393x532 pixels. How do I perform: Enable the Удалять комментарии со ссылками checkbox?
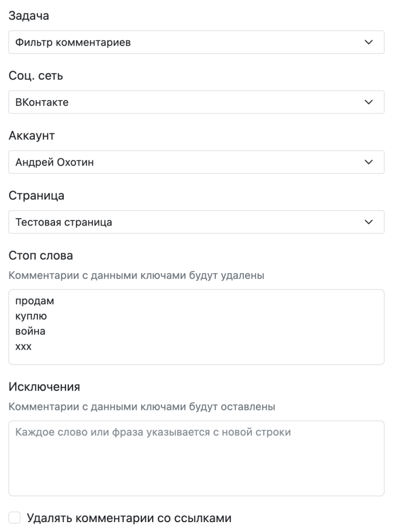(x=15, y=518)
